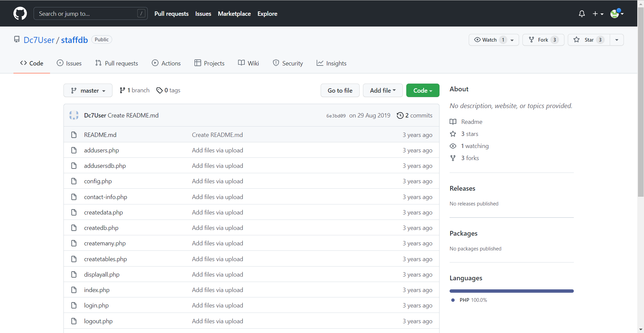
Task: Click the branch icon showing 1 branch
Action: pyautogui.click(x=123, y=90)
